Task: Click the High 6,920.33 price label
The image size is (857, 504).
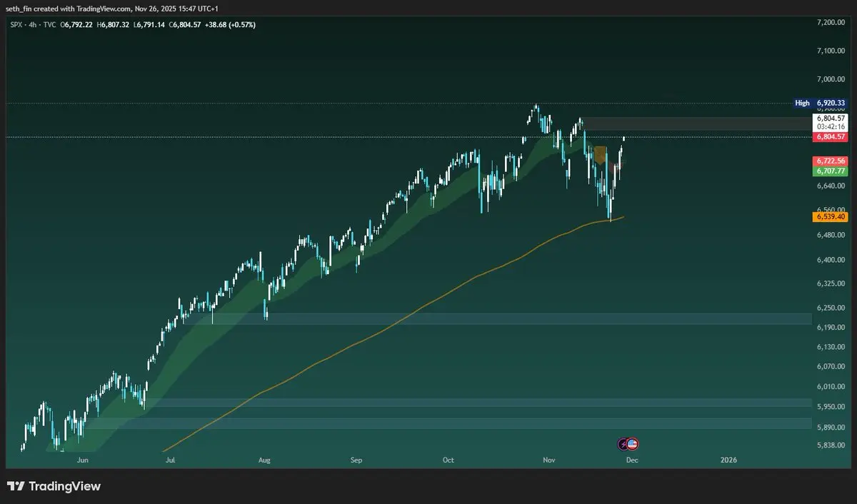Action: point(821,104)
